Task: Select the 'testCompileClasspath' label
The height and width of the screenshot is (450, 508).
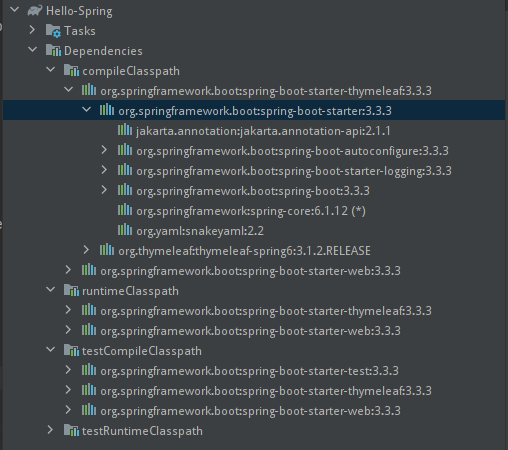Action: click(142, 351)
